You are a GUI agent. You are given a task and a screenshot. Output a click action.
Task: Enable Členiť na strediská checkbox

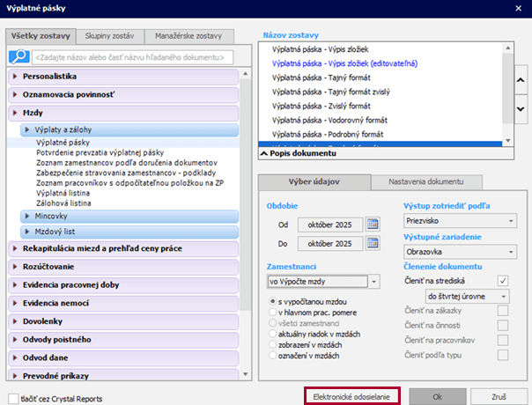503,281
